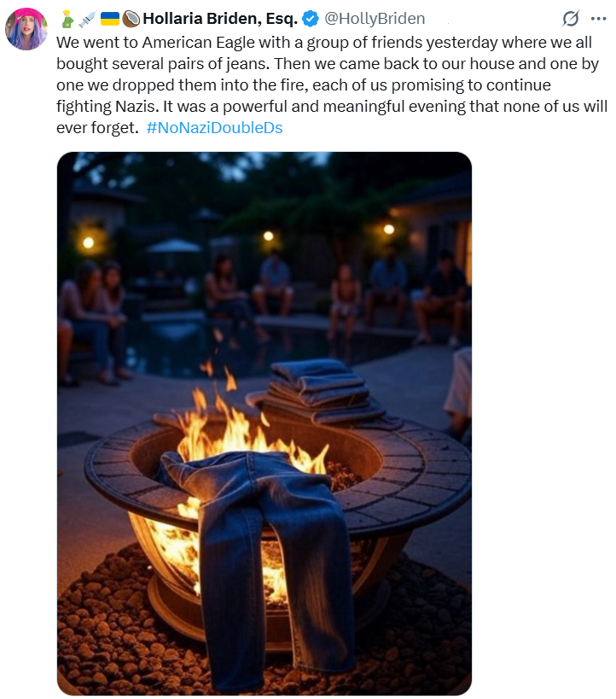616x699 pixels.
Task: Click the glowing lamp at photo's left
Action: (x=88, y=242)
